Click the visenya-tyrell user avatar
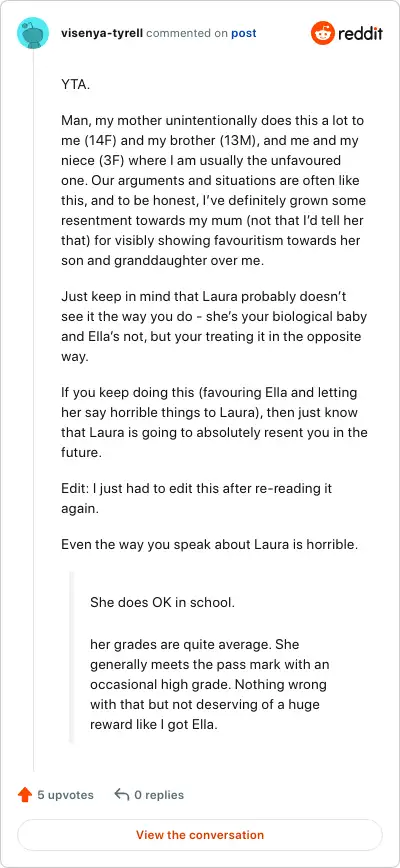This screenshot has height=868, width=400. (33, 33)
